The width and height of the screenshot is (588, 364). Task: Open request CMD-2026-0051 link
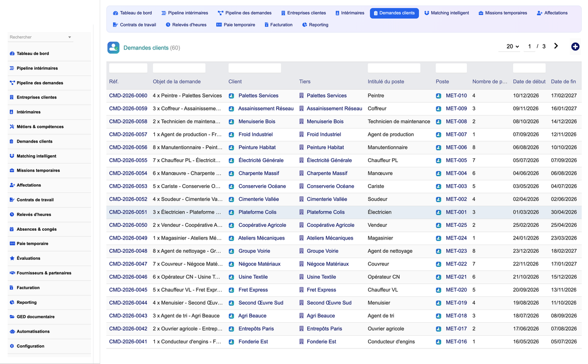128,213
